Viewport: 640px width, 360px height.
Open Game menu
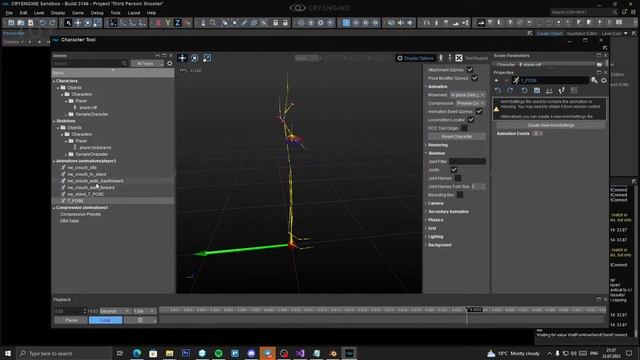coord(78,13)
